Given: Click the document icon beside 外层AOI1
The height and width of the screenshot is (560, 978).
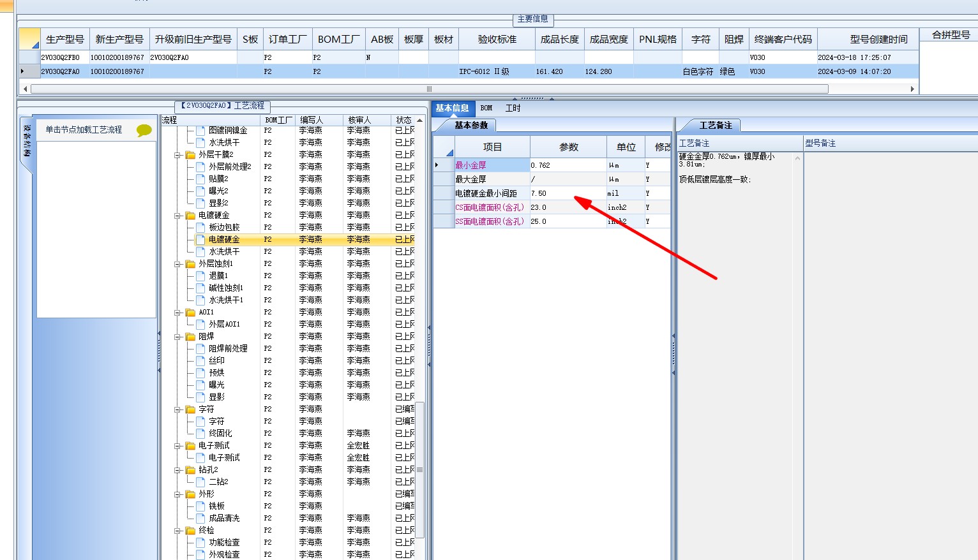Looking at the screenshot, I should (x=200, y=324).
